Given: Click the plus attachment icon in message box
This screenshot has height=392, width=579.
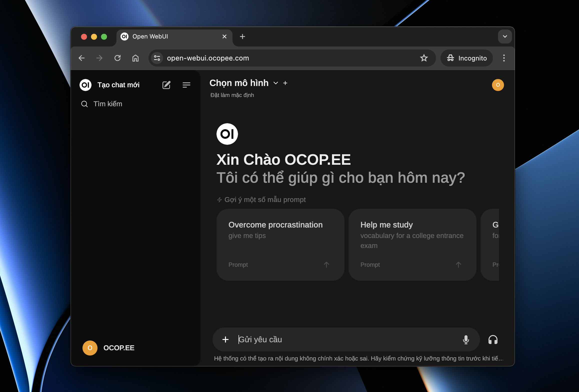Looking at the screenshot, I should [225, 339].
